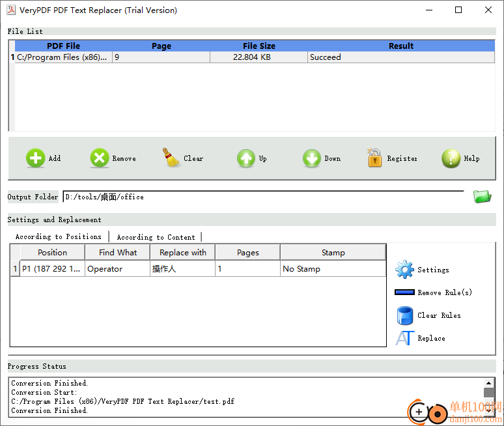Viewport: 504px width, 426px height.
Task: Click the Up arrow icon
Action: pyautogui.click(x=246, y=158)
